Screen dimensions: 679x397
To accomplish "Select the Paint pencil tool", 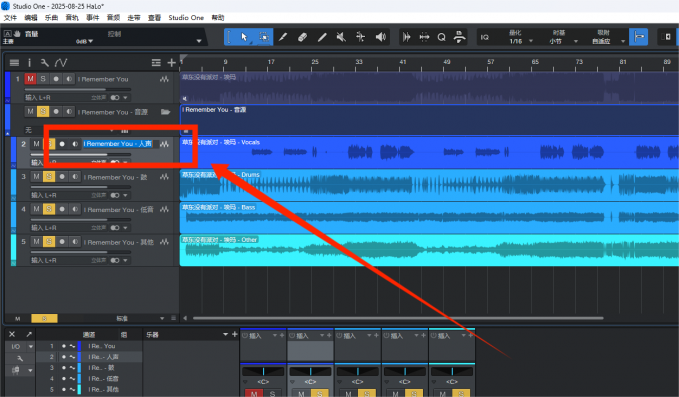I will click(x=322, y=37).
